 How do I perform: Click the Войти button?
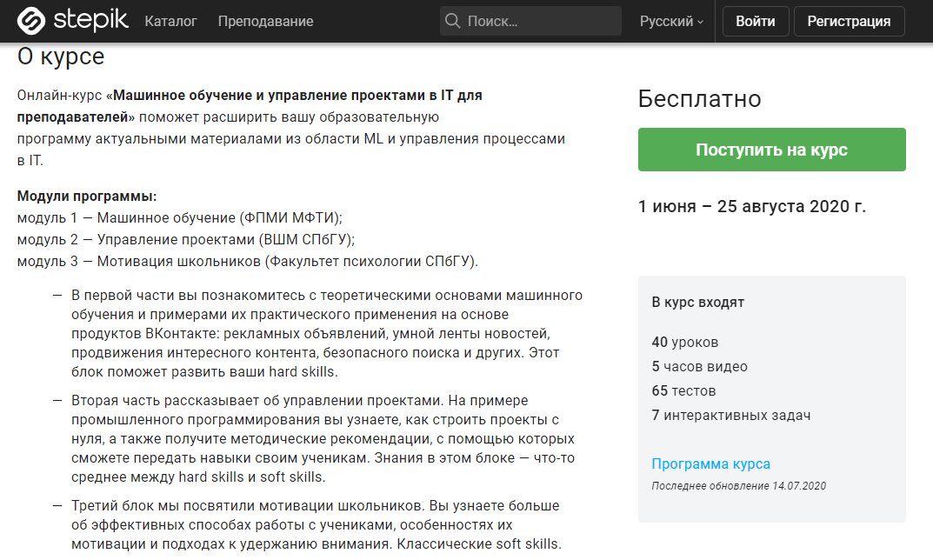755,22
